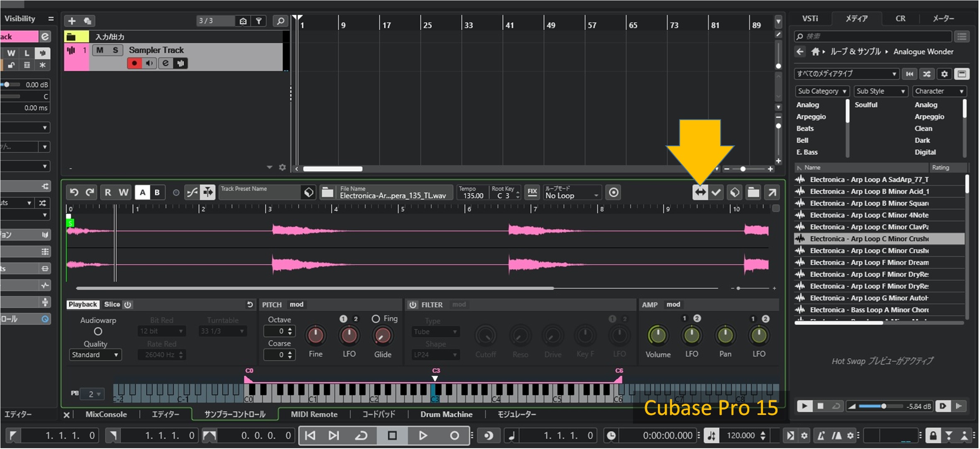Open the Loop Mode No Loop dropdown
This screenshot has width=980, height=449.
point(572,193)
